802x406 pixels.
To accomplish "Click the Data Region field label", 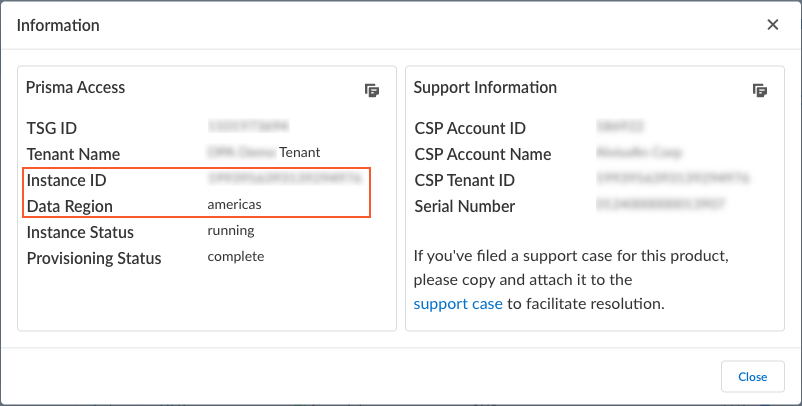I will click(x=70, y=206).
